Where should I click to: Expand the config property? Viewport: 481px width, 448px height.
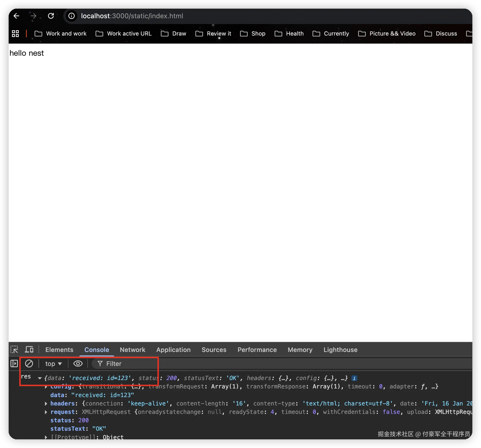point(46,387)
